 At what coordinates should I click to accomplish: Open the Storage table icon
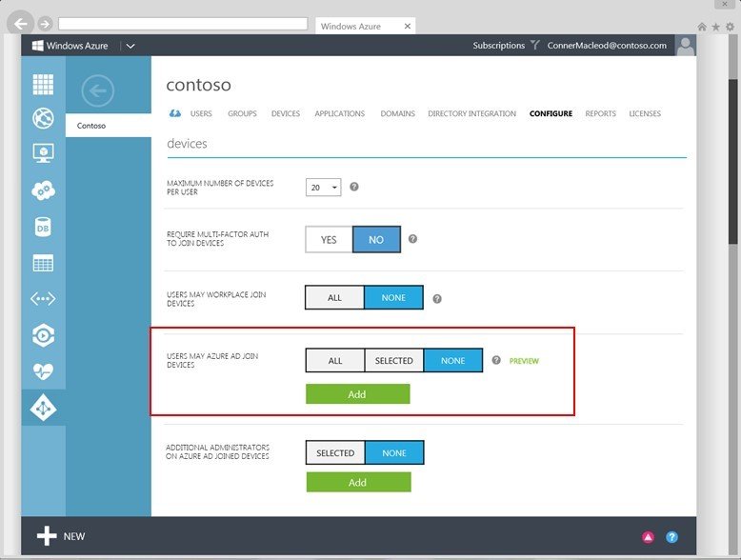(x=43, y=263)
